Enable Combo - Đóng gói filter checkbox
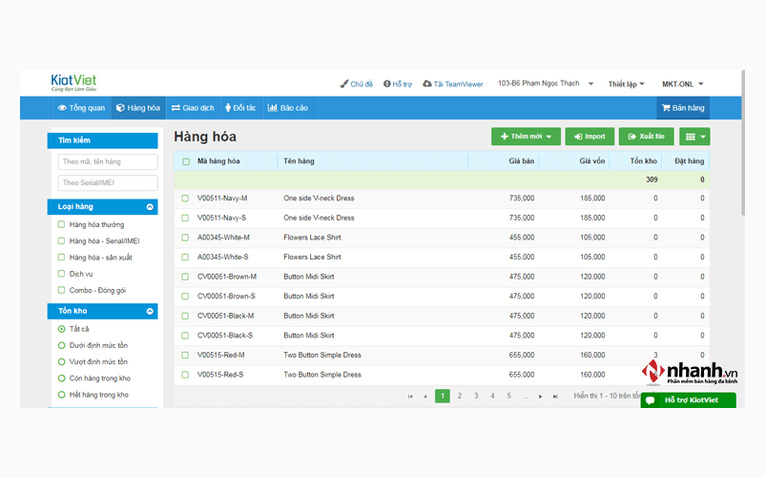This screenshot has width=765, height=478. pyautogui.click(x=61, y=290)
